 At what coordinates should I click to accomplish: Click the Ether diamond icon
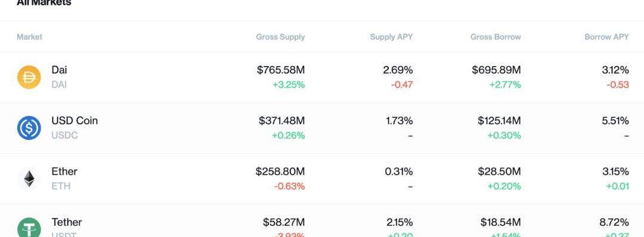tap(29, 179)
